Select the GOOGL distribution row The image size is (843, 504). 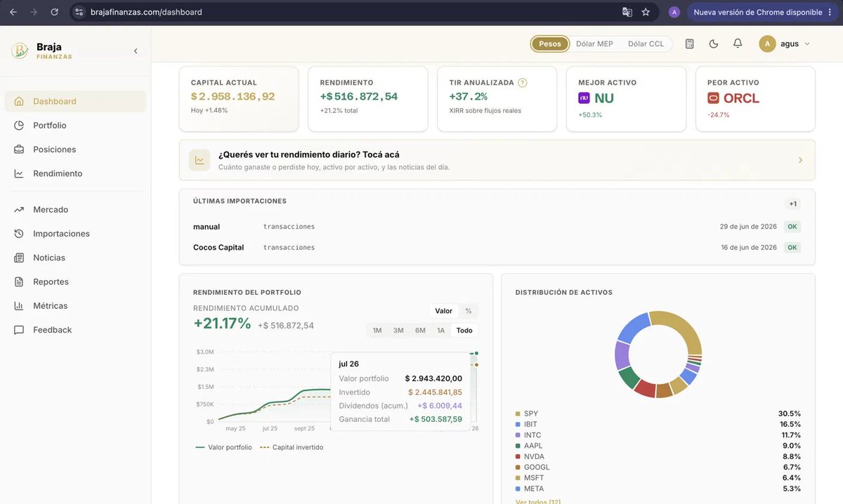click(658, 467)
